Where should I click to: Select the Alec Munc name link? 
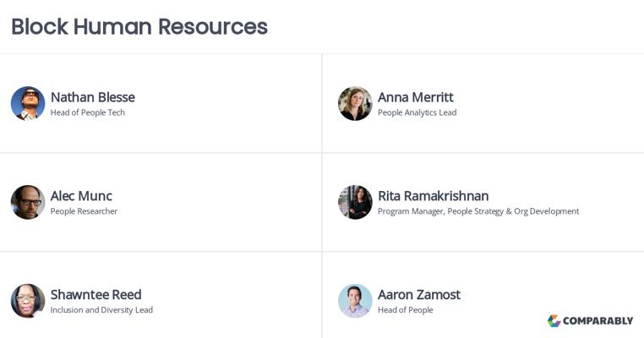click(x=81, y=196)
